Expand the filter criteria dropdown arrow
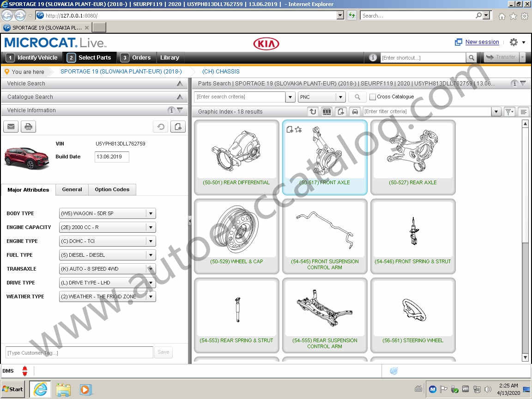This screenshot has height=399, width=532. (496, 112)
